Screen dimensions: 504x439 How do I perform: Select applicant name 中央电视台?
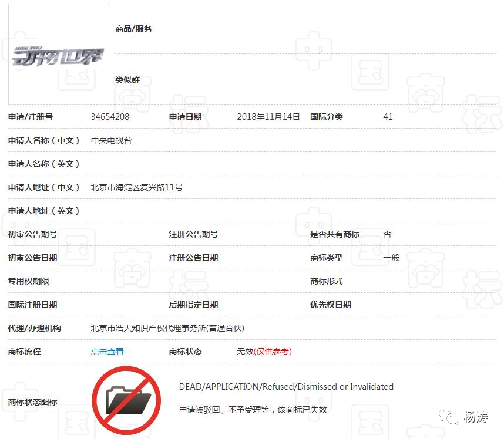coord(111,140)
